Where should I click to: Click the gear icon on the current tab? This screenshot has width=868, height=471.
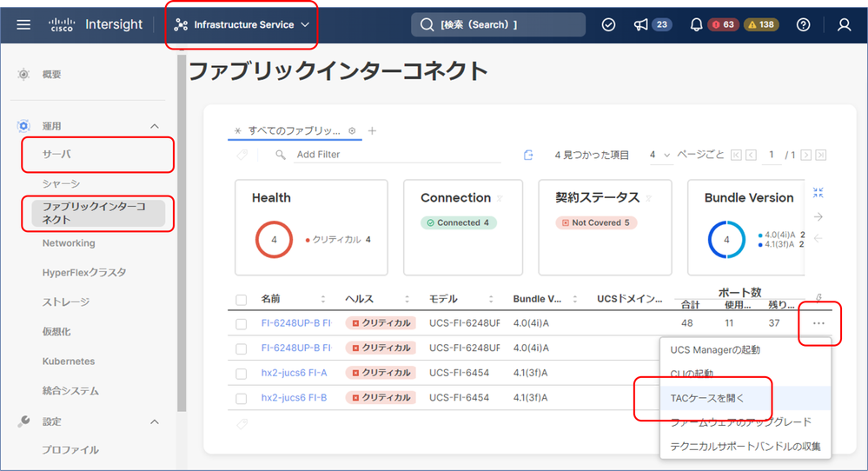tap(352, 130)
